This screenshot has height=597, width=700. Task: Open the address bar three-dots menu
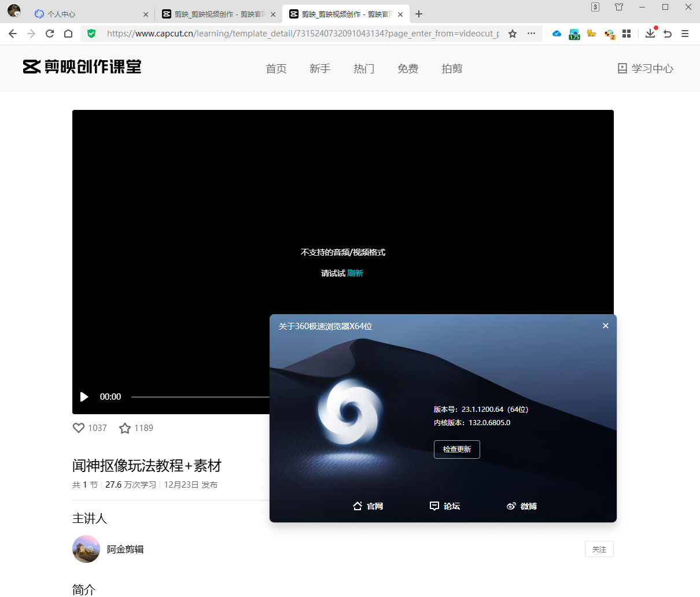pos(531,34)
